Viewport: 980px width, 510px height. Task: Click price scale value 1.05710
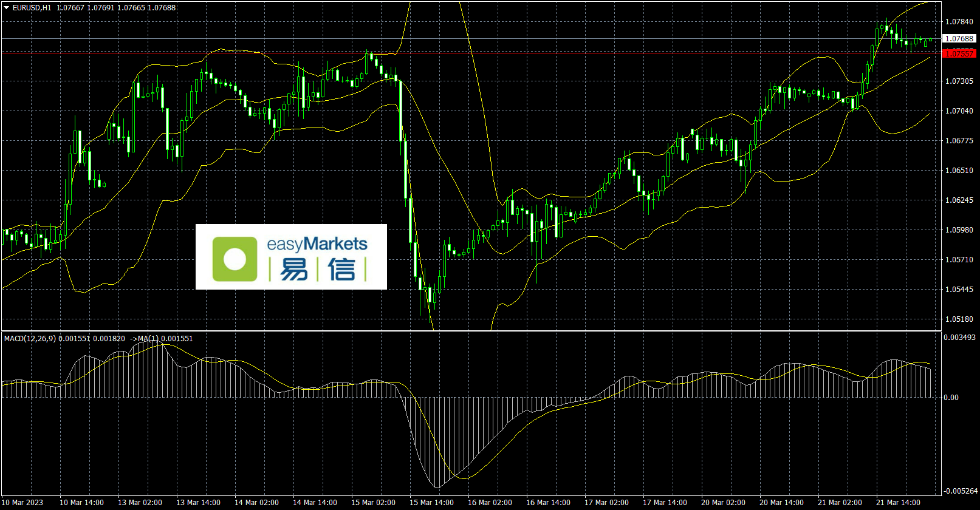pyautogui.click(x=959, y=260)
